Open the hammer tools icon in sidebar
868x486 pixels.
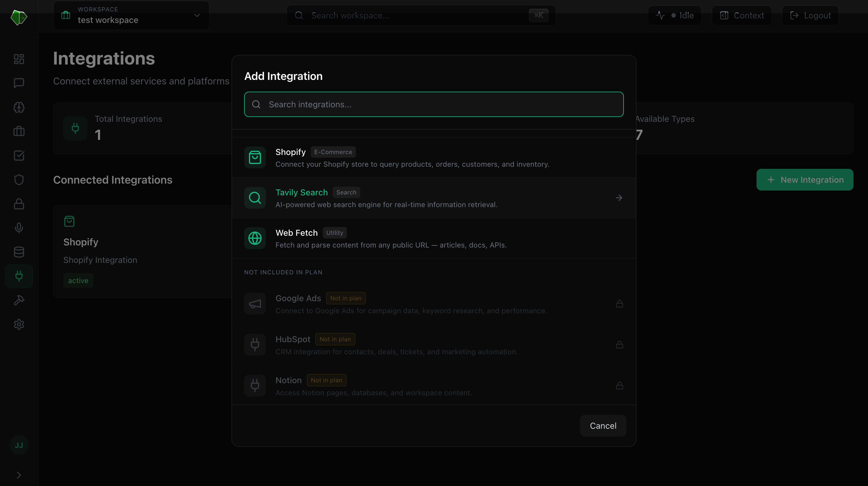pyautogui.click(x=19, y=300)
